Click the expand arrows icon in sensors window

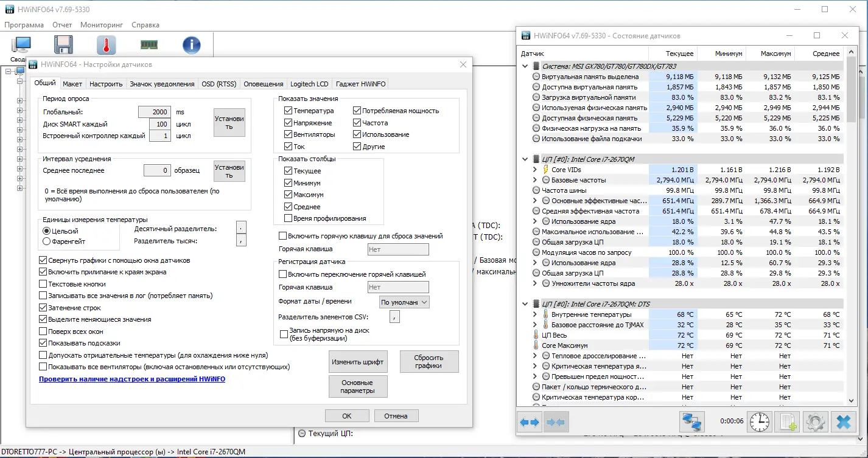point(530,422)
